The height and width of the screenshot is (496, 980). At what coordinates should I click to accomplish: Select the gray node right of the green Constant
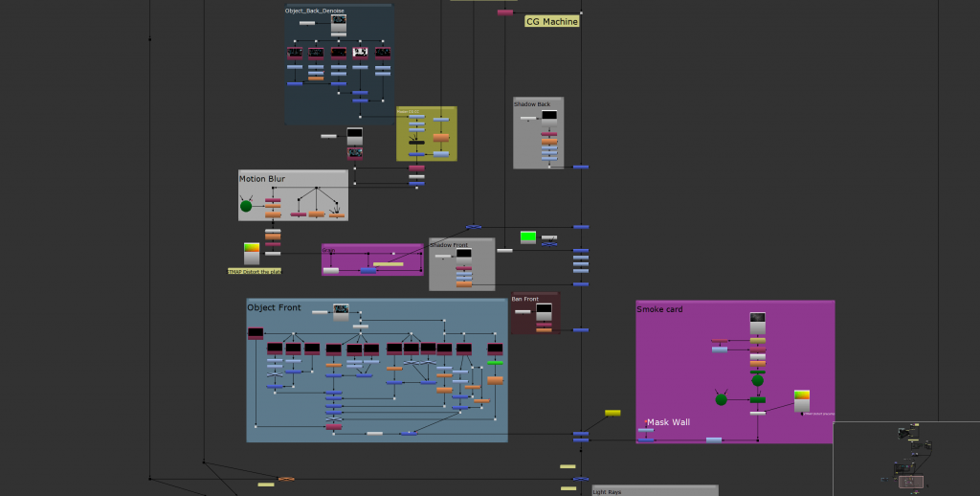pyautogui.click(x=549, y=237)
